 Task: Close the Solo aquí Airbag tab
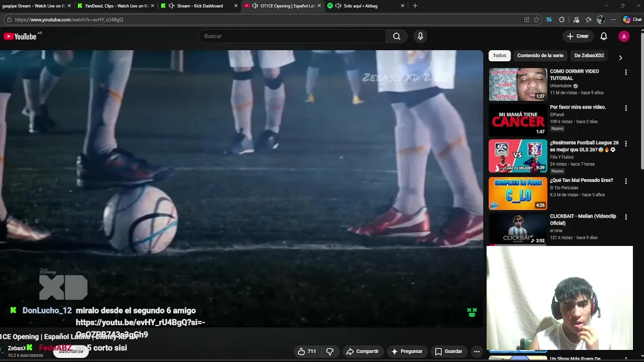coord(403,6)
